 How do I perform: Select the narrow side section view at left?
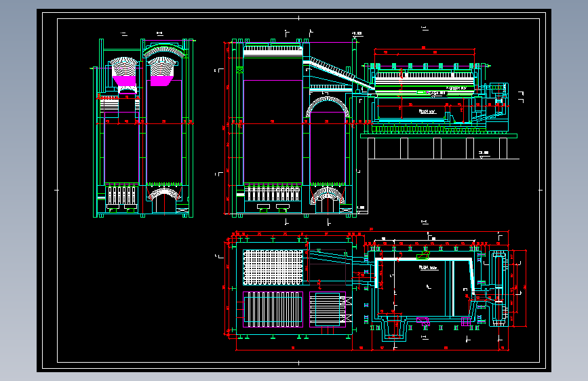click(143, 127)
